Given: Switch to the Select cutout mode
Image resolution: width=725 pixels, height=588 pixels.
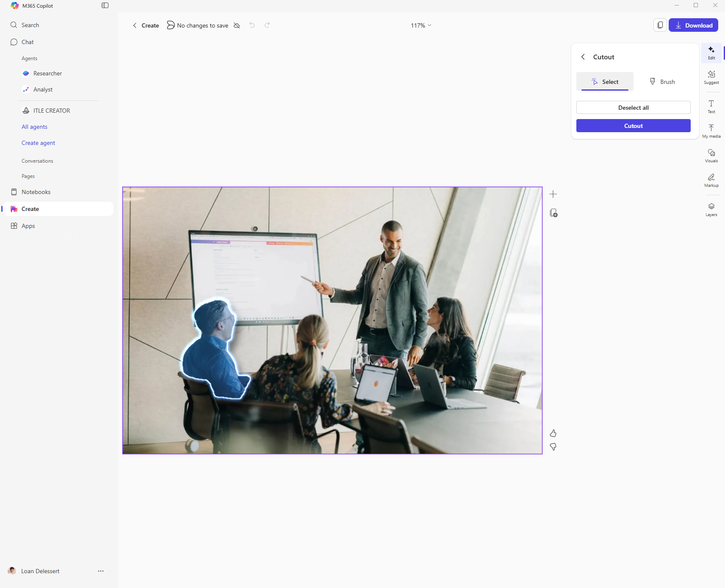Looking at the screenshot, I should 605,82.
